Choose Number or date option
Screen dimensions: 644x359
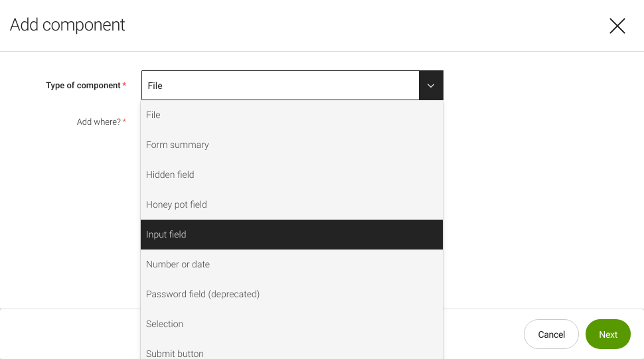pos(291,264)
